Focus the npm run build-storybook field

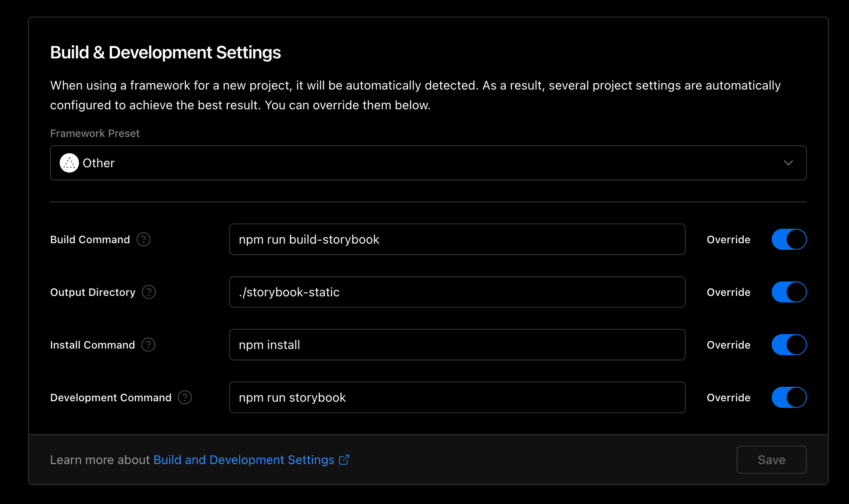click(457, 239)
